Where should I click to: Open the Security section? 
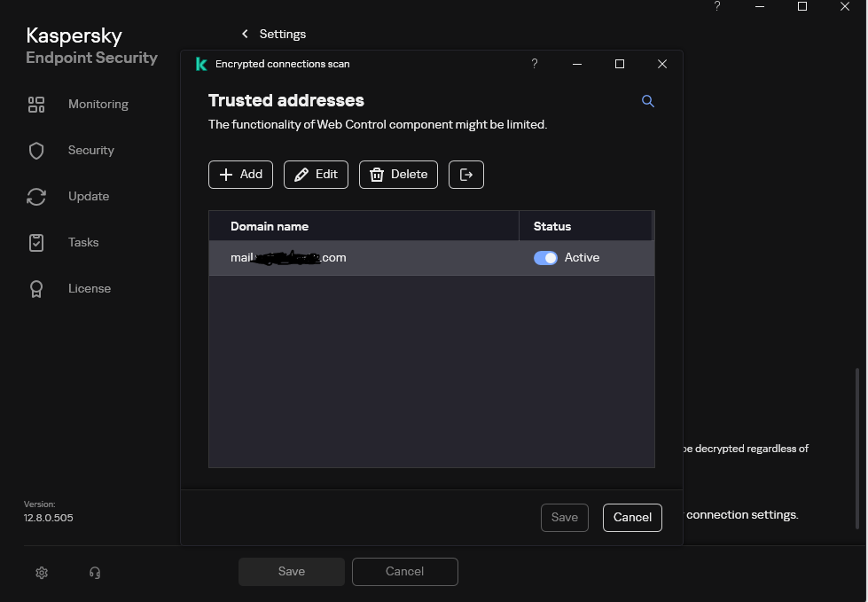pos(90,150)
